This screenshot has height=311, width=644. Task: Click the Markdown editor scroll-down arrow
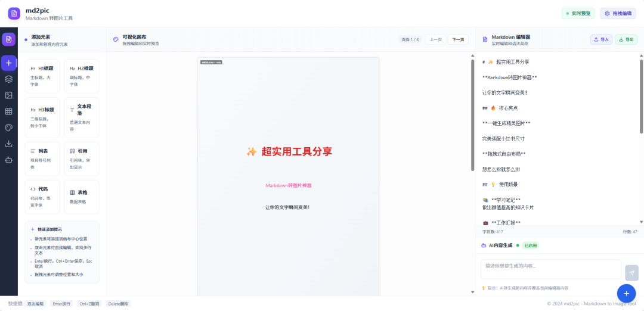pos(641,222)
